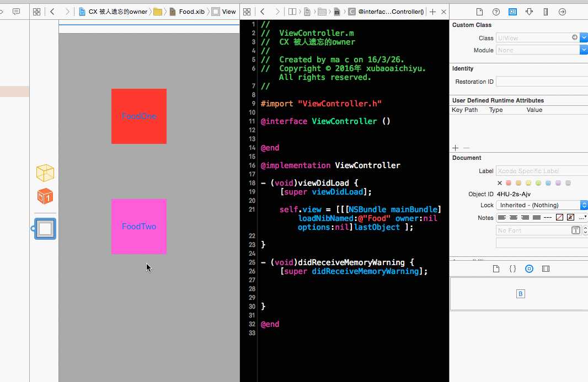This screenshot has height=382, width=588.
Task: Select the pink FoodTwo button on canvas
Action: 139,227
